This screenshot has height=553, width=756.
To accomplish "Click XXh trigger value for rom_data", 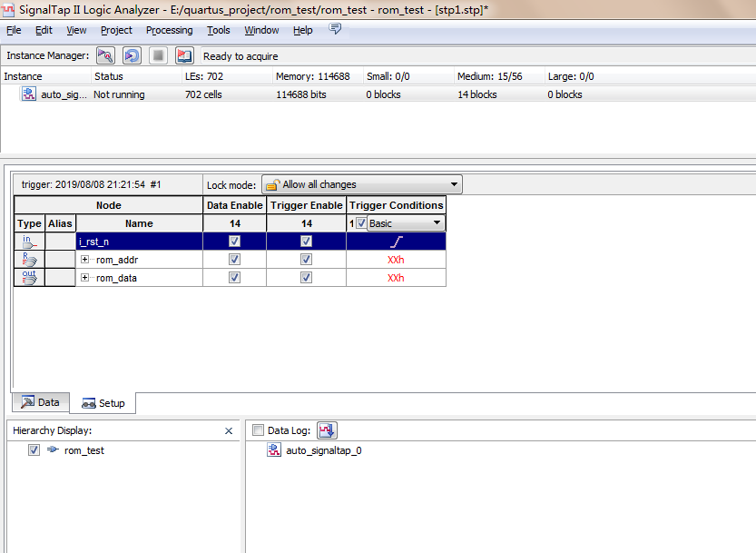I will (396, 278).
